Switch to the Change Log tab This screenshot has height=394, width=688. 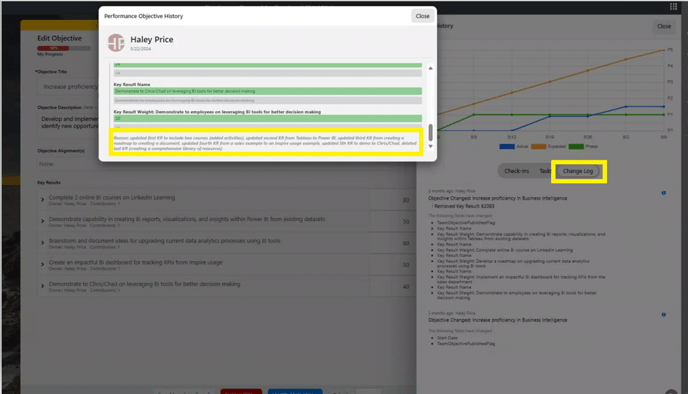[x=577, y=171]
